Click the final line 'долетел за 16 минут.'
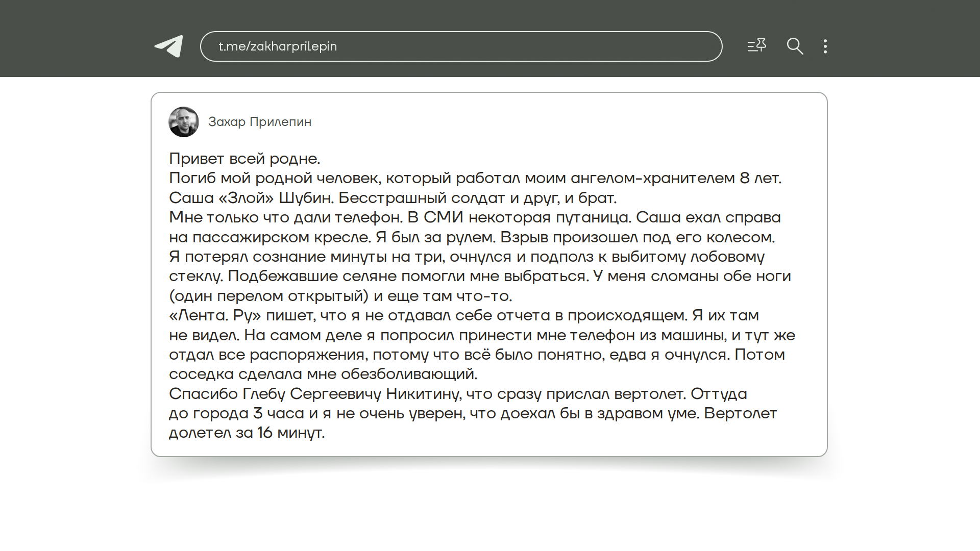This screenshot has height=551, width=980. (x=247, y=433)
